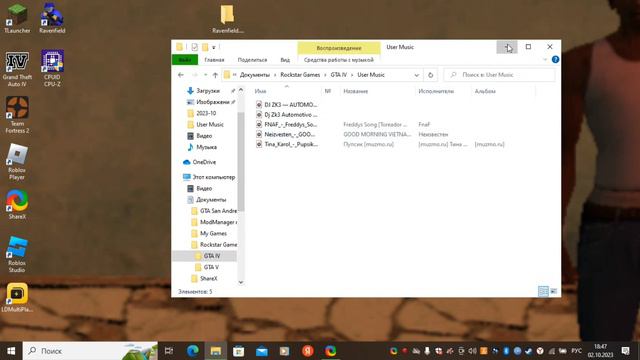Open Yandex browser from the taskbar
The image size is (640, 360).
point(308,351)
